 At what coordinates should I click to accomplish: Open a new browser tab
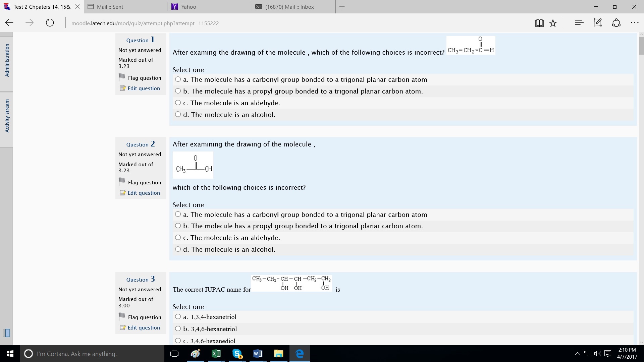[x=342, y=7]
